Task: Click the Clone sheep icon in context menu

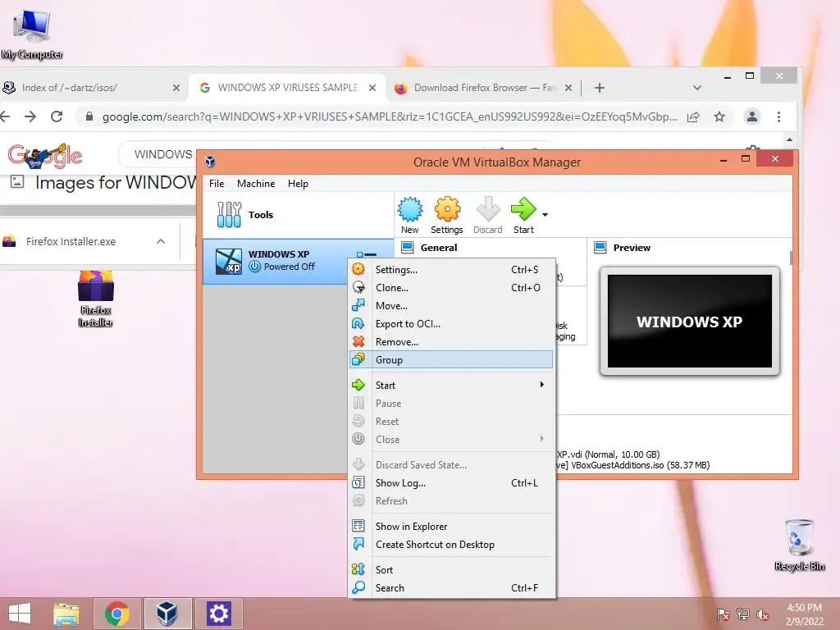Action: pyautogui.click(x=358, y=288)
